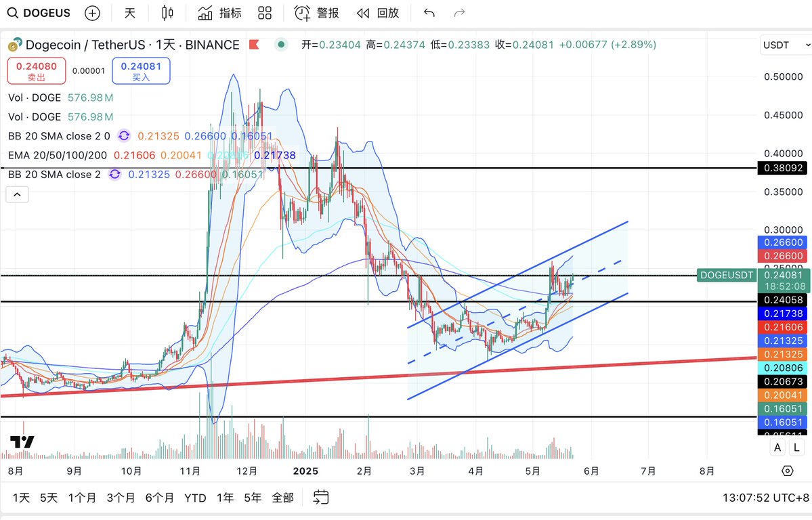The image size is (812, 520).
Task: Change chart candle style icon
Action: point(167,13)
